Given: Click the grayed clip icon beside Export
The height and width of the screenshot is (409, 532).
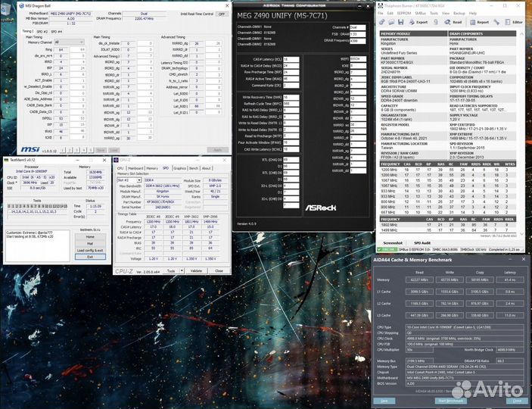Looking at the screenshot, I should pyautogui.click(x=436, y=22).
